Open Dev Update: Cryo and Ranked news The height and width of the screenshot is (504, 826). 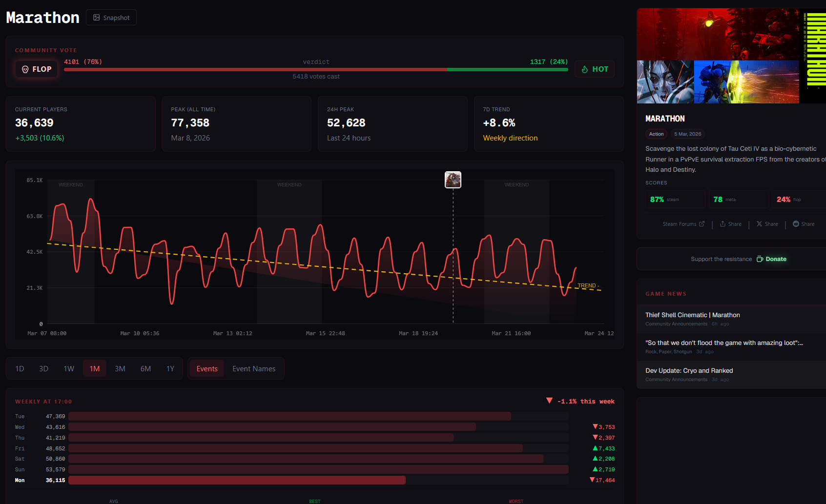(731, 375)
